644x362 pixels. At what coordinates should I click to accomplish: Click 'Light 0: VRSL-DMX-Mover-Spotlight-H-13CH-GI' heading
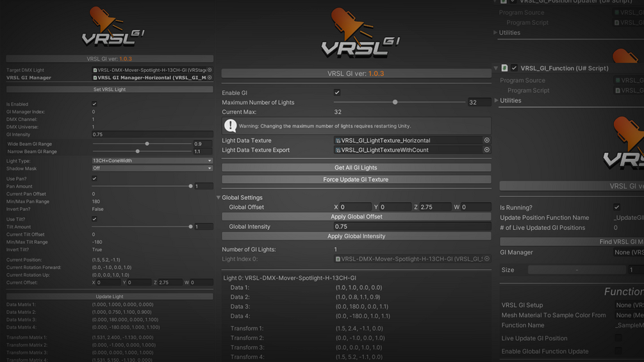coord(290,278)
